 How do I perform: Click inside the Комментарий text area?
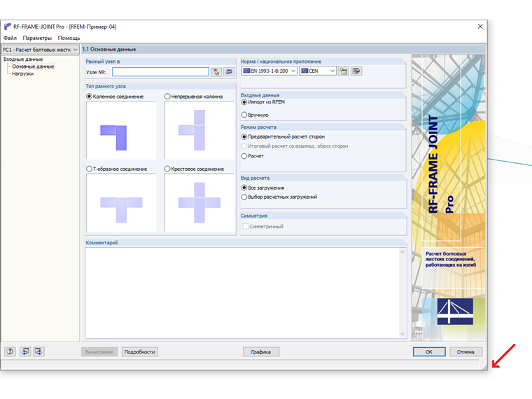[x=242, y=293]
